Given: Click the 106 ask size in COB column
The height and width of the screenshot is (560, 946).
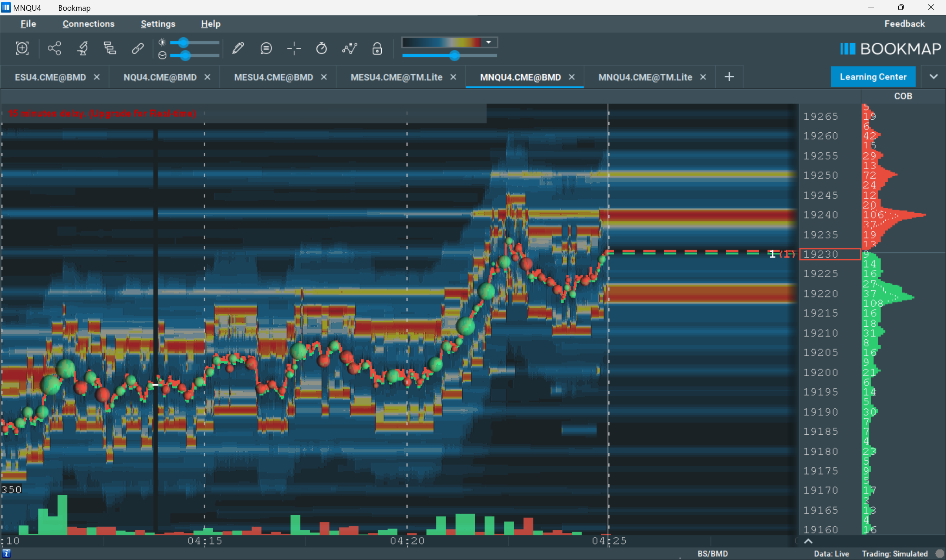Looking at the screenshot, I should point(873,215).
